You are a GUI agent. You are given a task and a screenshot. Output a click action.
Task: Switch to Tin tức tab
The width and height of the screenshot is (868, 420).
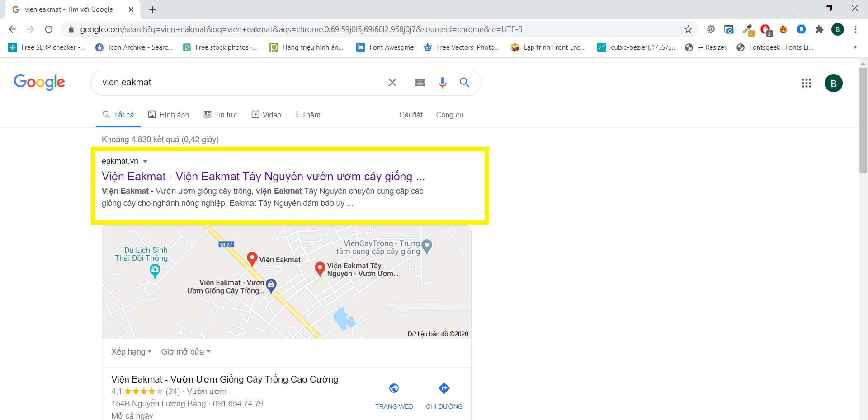click(x=220, y=115)
